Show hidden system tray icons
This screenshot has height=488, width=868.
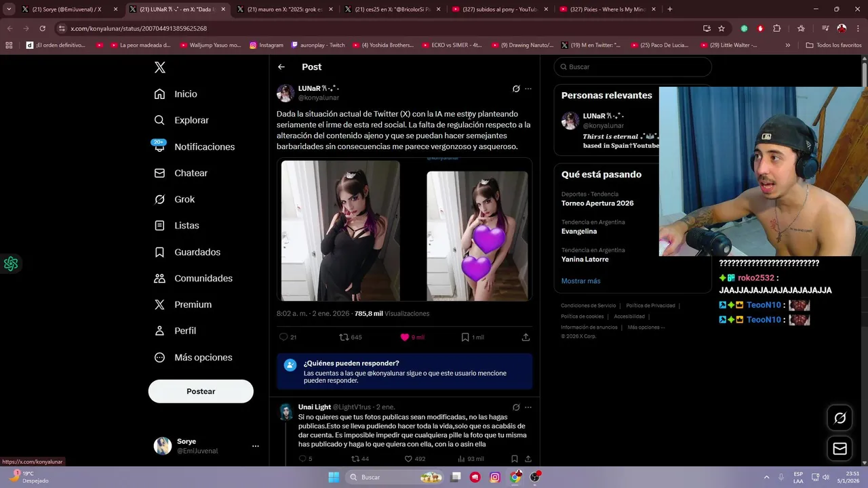(766, 477)
